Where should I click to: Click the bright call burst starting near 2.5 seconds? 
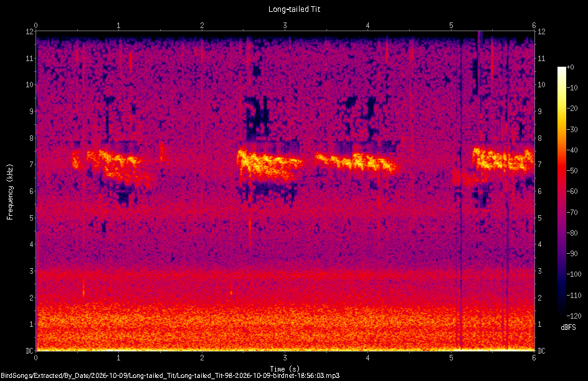click(269, 165)
